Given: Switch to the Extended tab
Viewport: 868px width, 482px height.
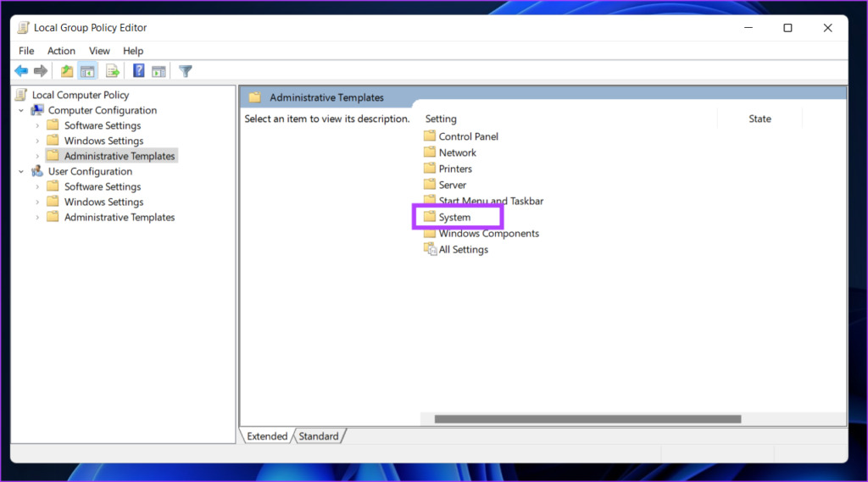Looking at the screenshot, I should 267,436.
